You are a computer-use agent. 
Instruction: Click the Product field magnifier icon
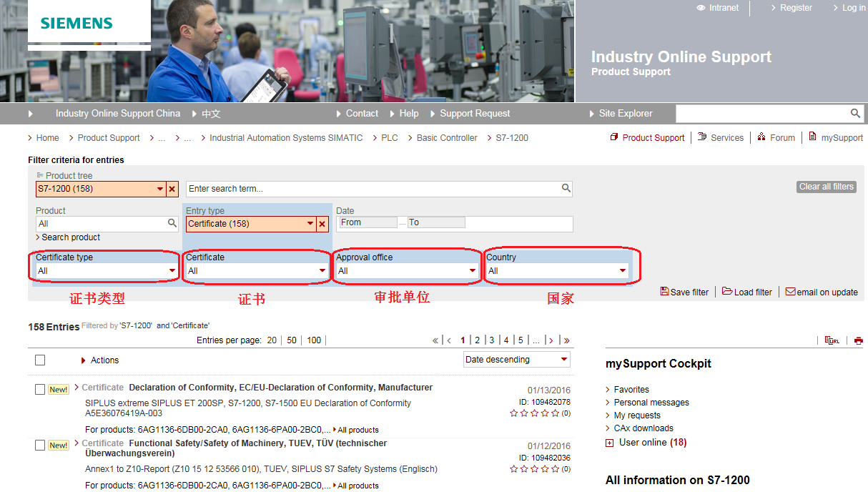pos(172,224)
